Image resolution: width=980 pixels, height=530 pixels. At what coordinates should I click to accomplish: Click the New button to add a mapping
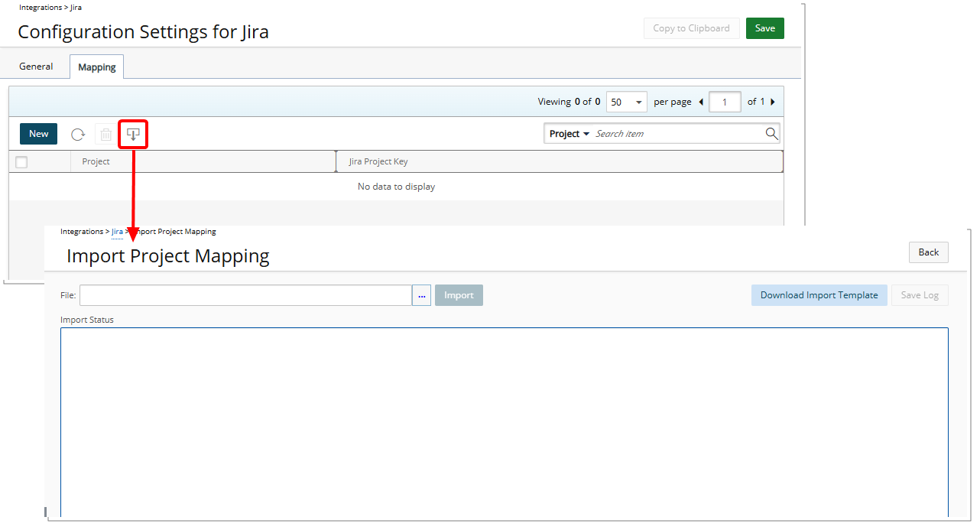click(38, 133)
